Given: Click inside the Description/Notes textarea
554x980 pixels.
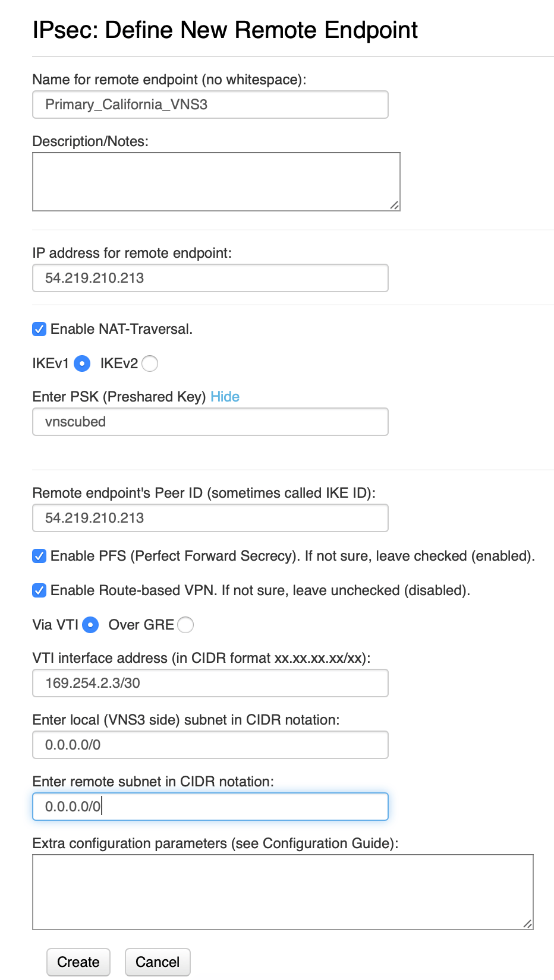Looking at the screenshot, I should pyautogui.click(x=216, y=181).
